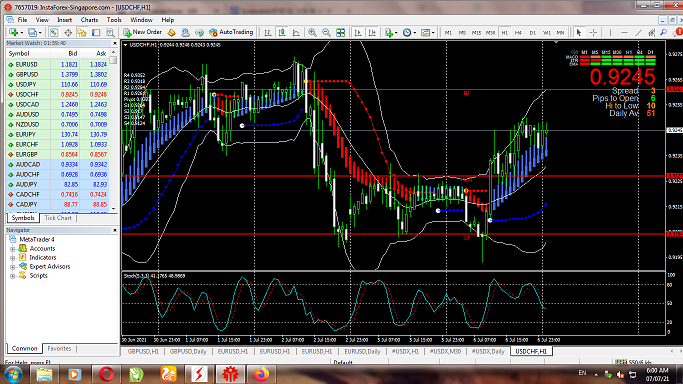
Task: Close the Navigator panel
Action: (x=115, y=230)
